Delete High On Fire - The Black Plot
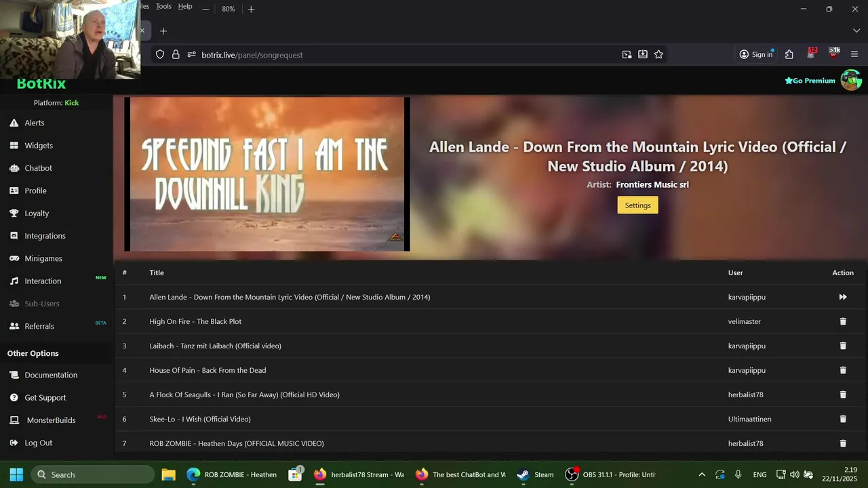This screenshot has width=868, height=488. [843, 321]
